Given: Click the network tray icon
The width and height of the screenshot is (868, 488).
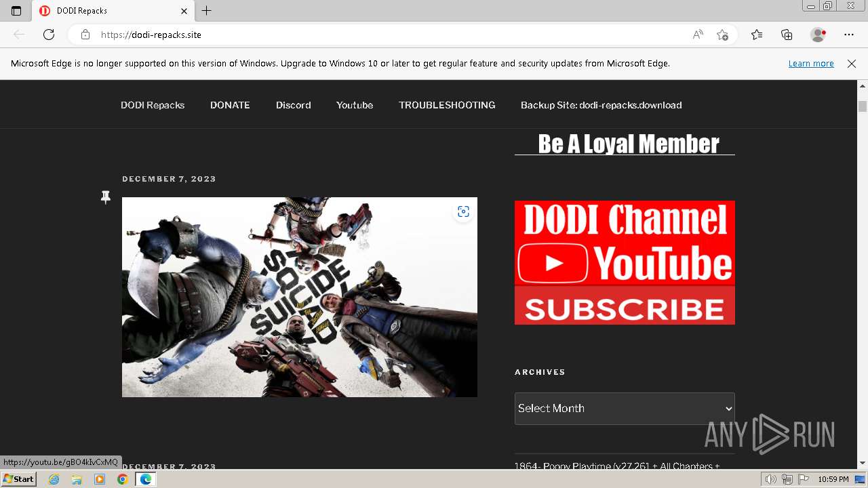Looking at the screenshot, I should 787,479.
